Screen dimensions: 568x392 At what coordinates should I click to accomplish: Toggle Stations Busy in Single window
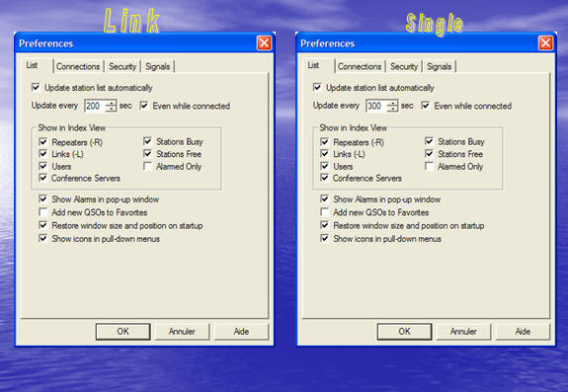pyautogui.click(x=429, y=141)
